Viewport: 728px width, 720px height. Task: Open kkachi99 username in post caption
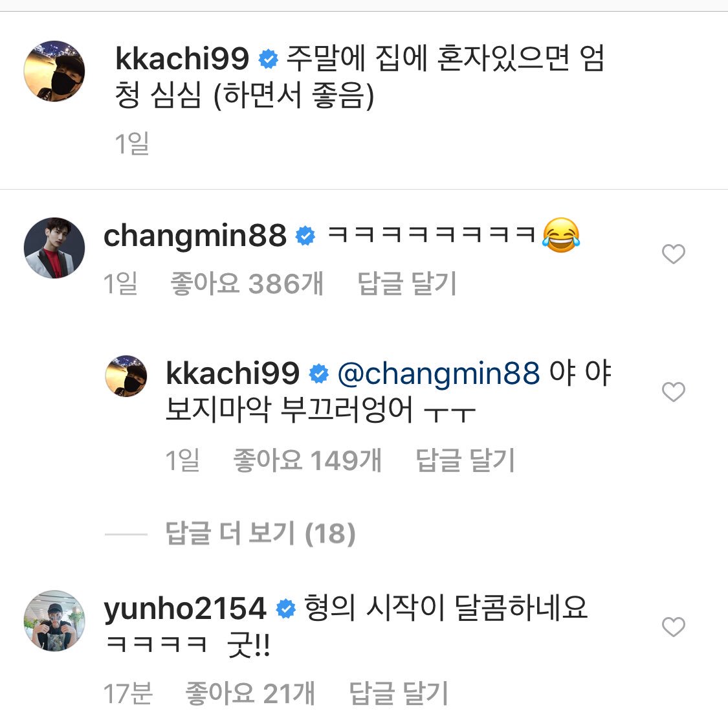[182, 58]
